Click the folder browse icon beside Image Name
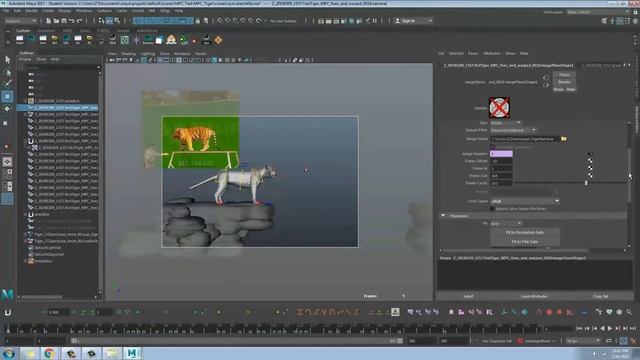The image size is (640, 360). 564,139
